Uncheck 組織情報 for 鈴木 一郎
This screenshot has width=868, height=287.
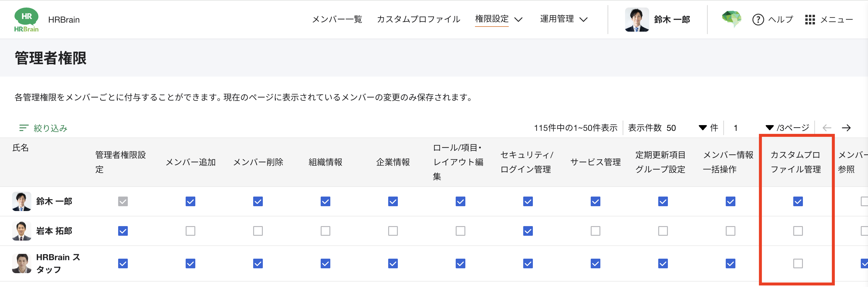point(325,201)
